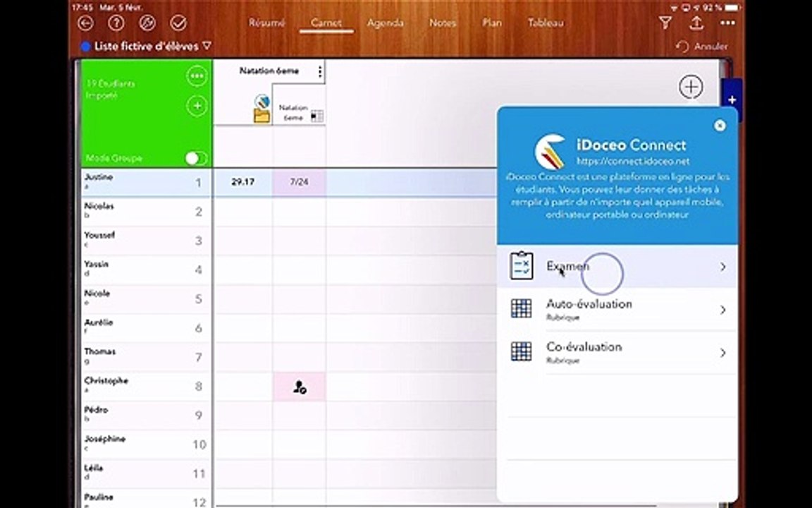The width and height of the screenshot is (812, 508).
Task: Open the filter funnel icon
Action: point(665,23)
